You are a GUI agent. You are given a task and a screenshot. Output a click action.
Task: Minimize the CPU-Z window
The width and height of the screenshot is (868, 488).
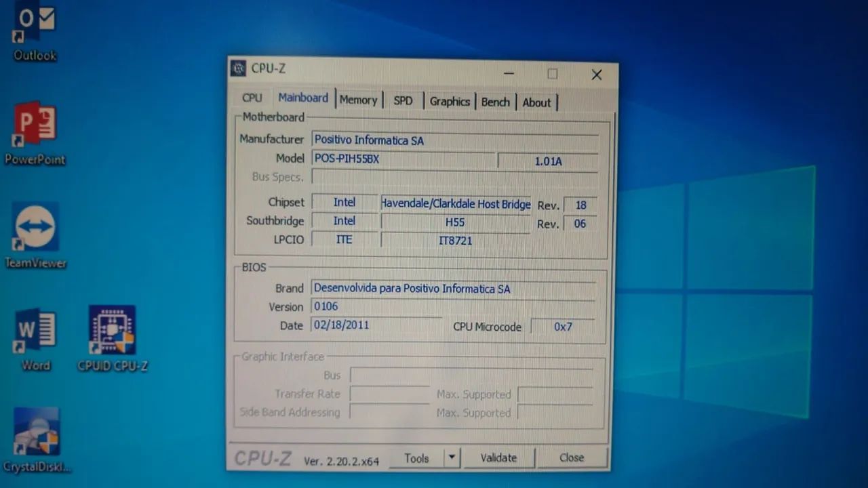click(509, 73)
